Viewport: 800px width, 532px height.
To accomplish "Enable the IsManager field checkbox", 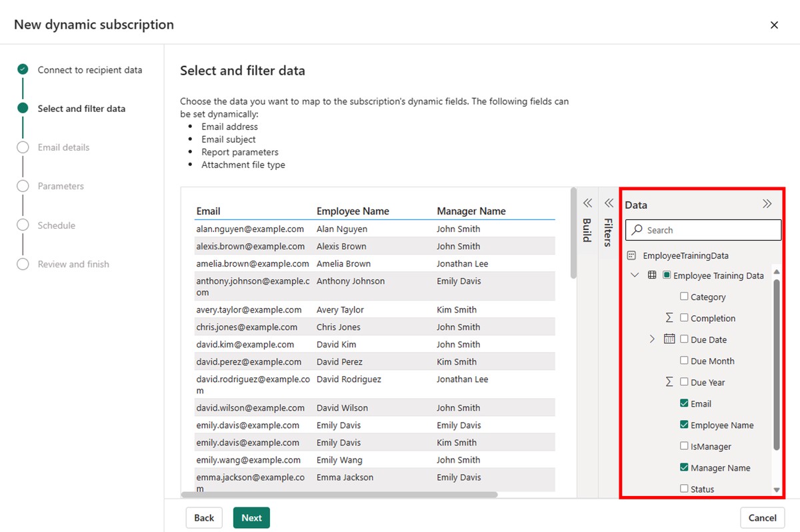I will (x=684, y=446).
